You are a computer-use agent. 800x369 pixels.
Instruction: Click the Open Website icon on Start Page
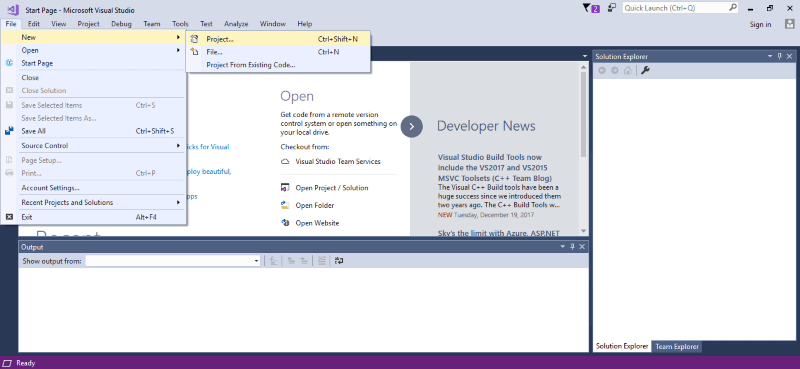pos(285,223)
